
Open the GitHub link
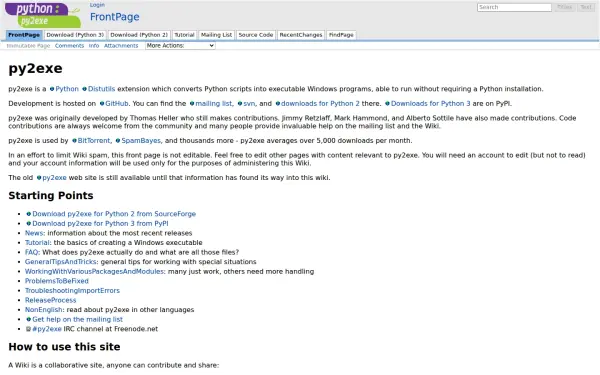pyautogui.click(x=117, y=104)
